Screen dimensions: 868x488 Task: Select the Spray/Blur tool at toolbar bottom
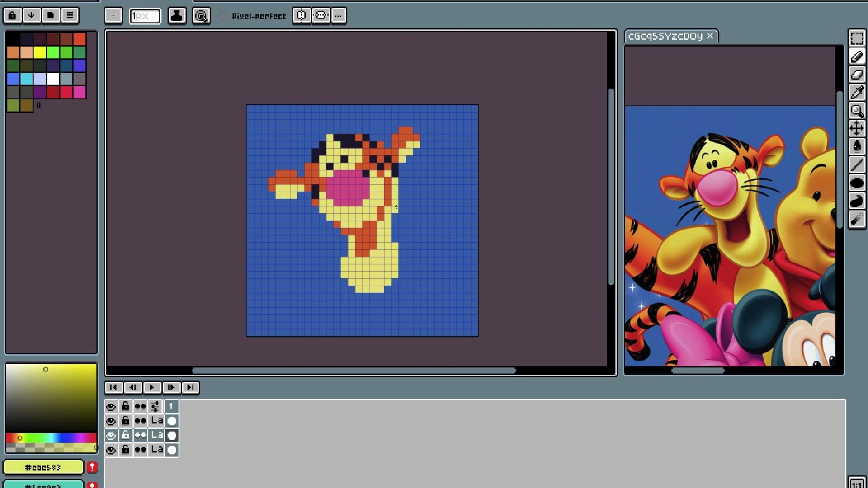coord(857,220)
